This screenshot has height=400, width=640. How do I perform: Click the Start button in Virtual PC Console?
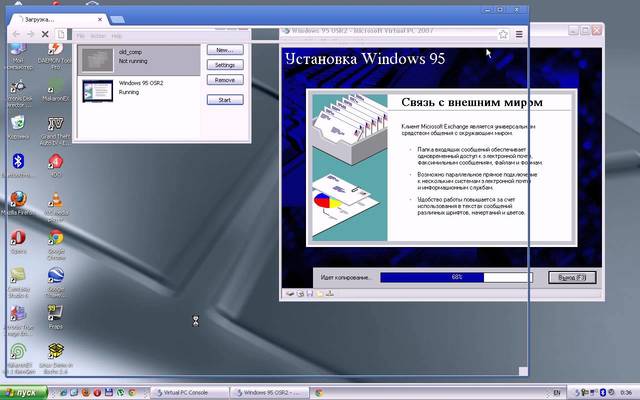(x=225, y=100)
